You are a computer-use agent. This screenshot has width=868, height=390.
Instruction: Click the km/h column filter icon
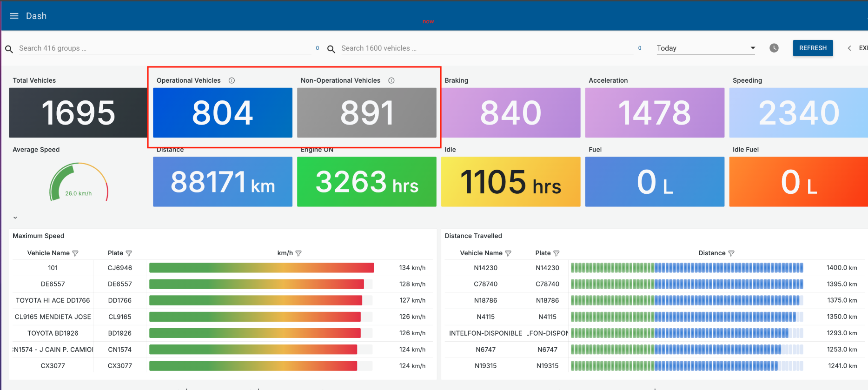(x=298, y=253)
